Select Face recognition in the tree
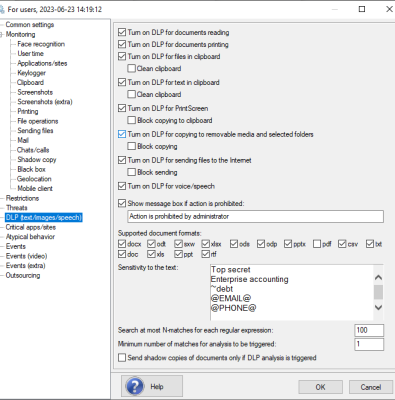 (x=41, y=44)
